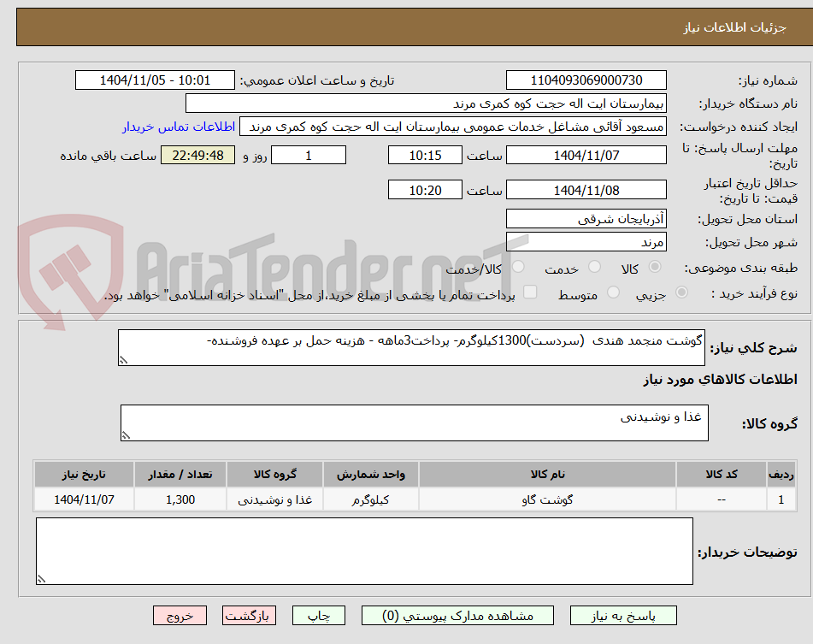Click the شماره نیاز field showing 1104093069000730
The width and height of the screenshot is (813, 644).
586,80
